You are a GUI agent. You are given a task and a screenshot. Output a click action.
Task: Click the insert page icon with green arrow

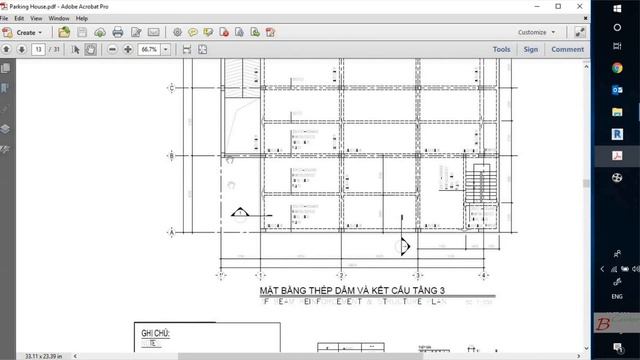coord(255,32)
